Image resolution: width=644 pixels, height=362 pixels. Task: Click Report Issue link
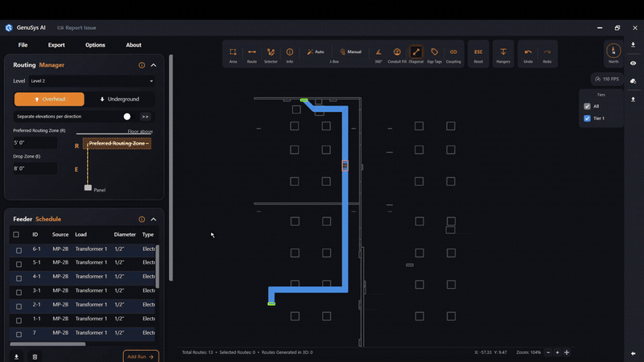76,28
